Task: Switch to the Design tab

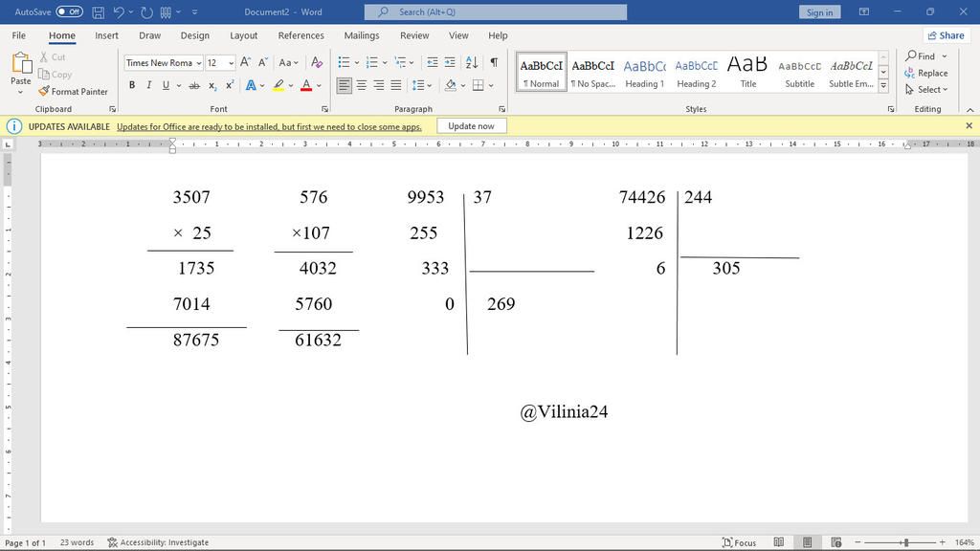Action: point(195,35)
